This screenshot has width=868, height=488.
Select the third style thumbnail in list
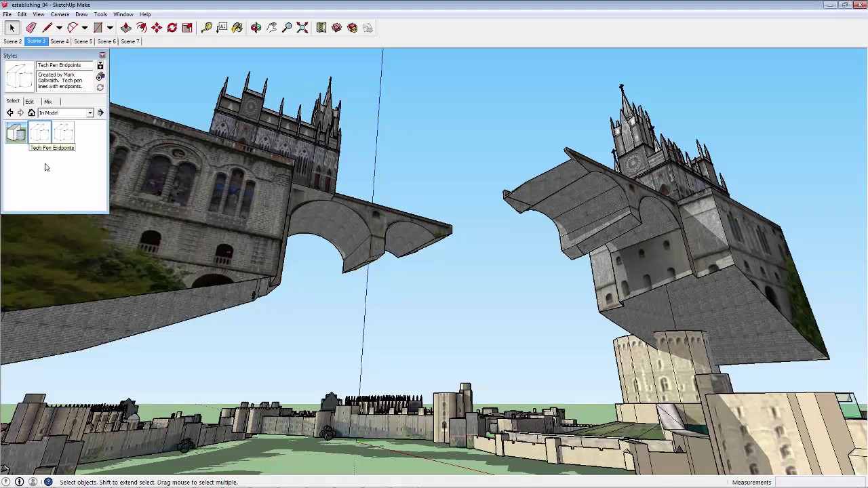point(64,133)
